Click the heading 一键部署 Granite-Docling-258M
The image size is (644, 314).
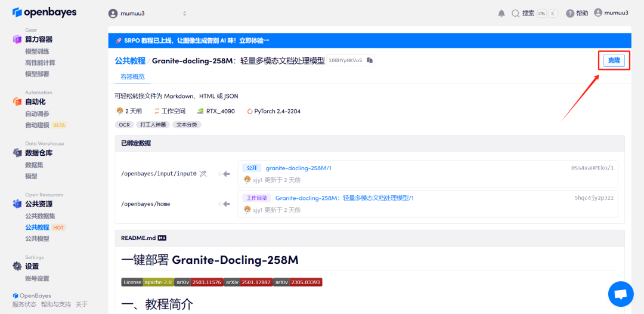coord(210,260)
